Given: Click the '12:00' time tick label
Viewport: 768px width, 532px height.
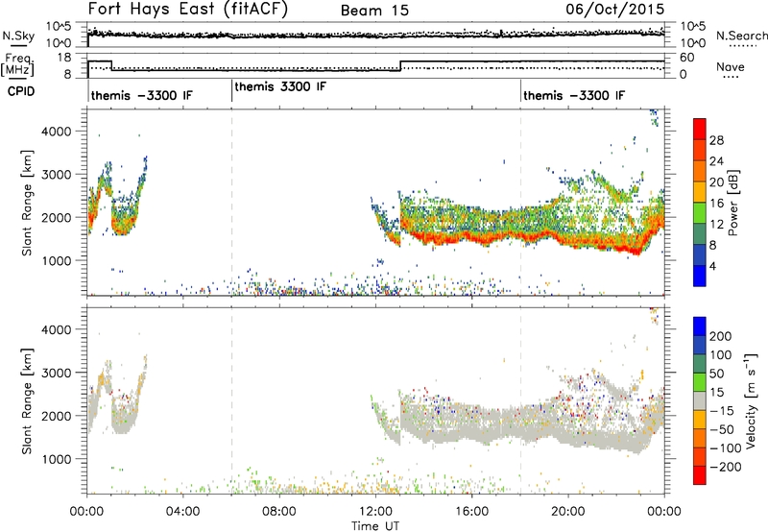Looking at the screenshot, I should pos(375,512).
